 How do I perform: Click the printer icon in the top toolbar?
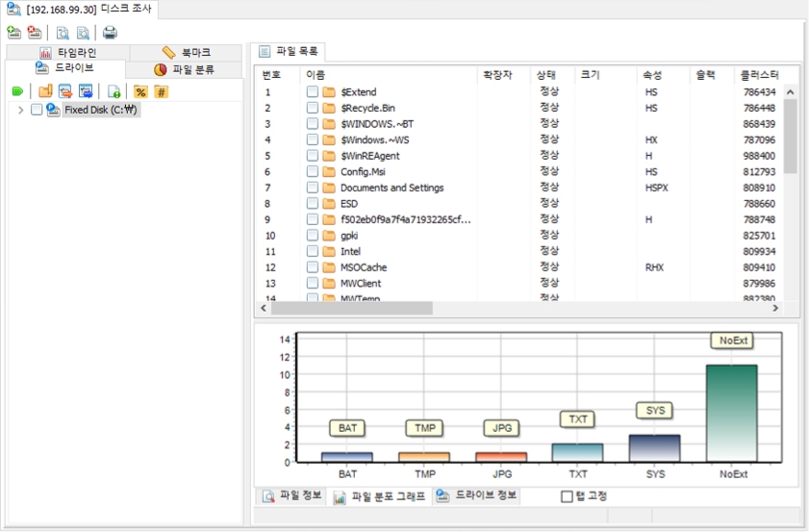coord(110,33)
